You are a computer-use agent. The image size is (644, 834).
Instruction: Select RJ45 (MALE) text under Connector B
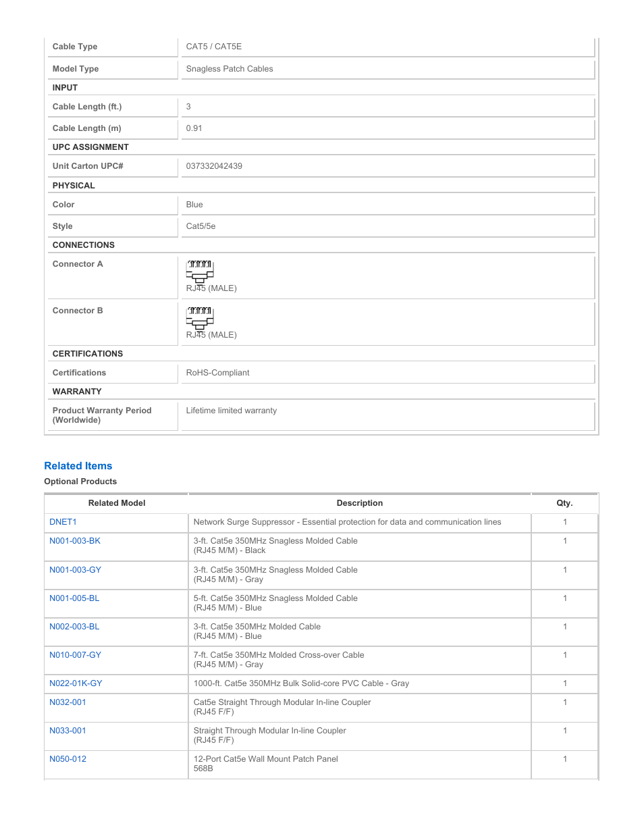(211, 335)
